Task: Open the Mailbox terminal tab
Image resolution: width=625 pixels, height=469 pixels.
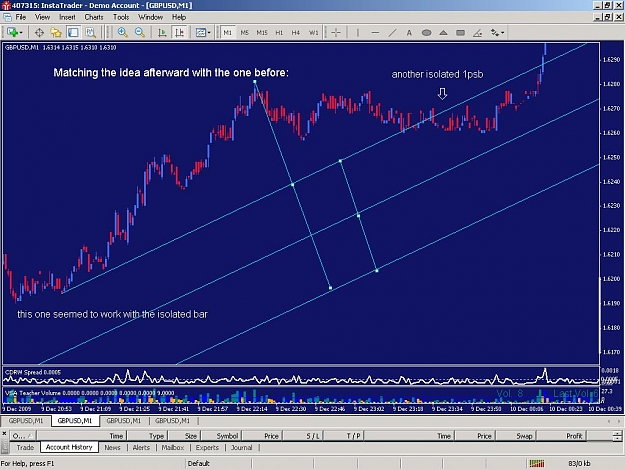Action: 173,447
